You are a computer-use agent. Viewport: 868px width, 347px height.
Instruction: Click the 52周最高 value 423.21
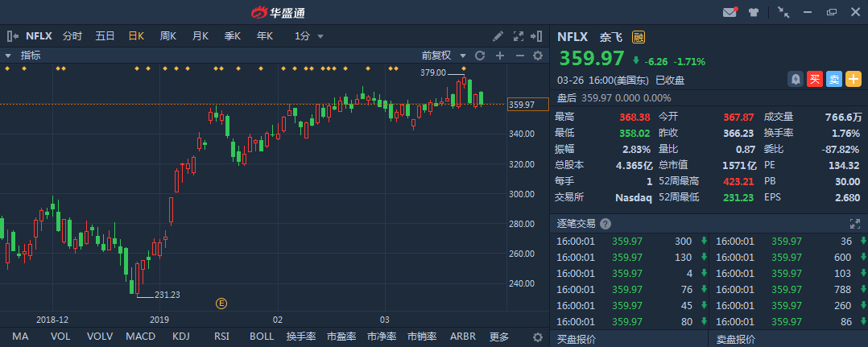(738, 181)
